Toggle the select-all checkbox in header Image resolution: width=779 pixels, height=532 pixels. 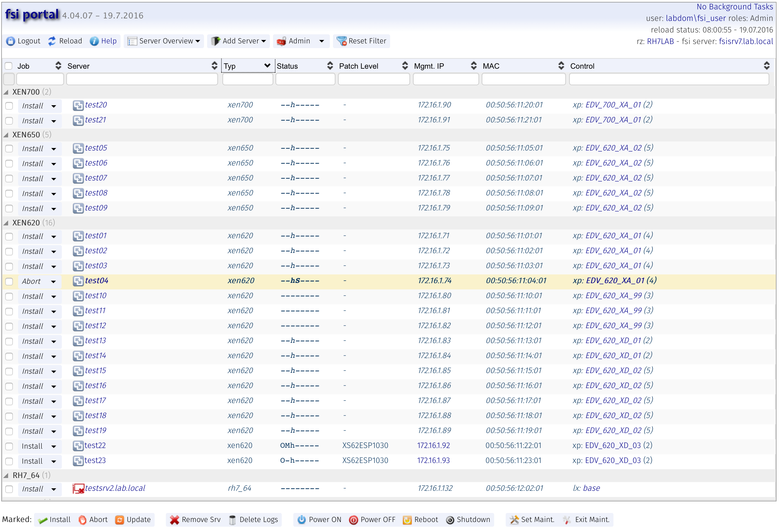(9, 66)
